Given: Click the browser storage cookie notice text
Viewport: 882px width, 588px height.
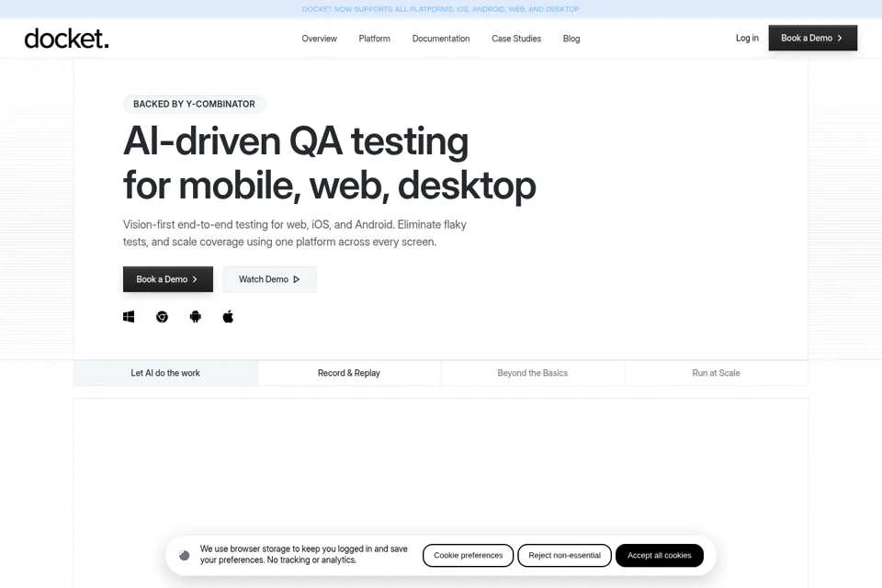Looking at the screenshot, I should tap(304, 554).
